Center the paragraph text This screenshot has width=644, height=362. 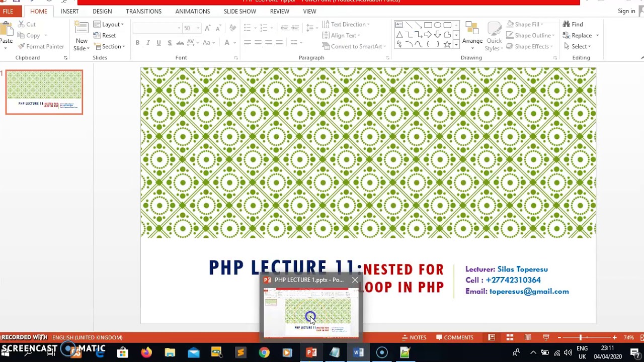(258, 43)
